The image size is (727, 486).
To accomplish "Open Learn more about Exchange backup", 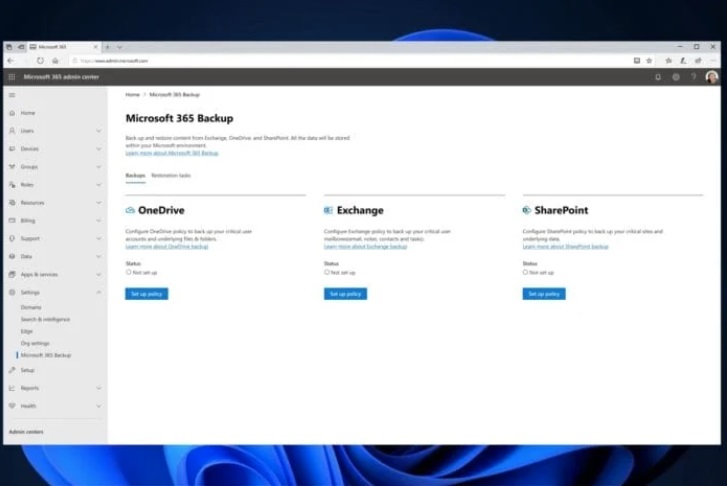I will pyautogui.click(x=365, y=247).
